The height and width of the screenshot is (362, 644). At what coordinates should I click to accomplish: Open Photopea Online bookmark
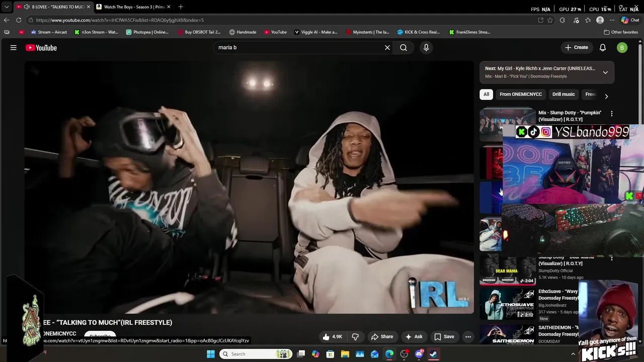[x=147, y=32]
